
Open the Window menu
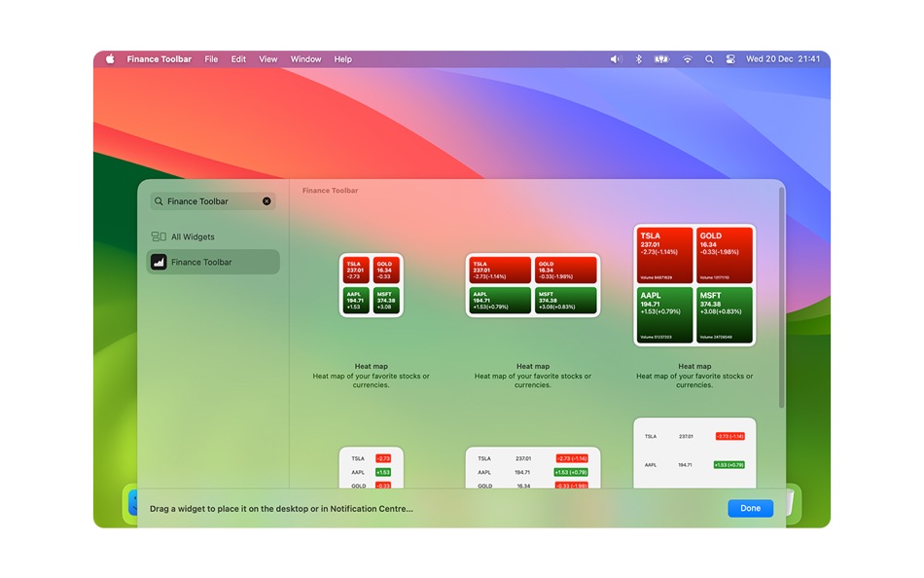pyautogui.click(x=305, y=59)
